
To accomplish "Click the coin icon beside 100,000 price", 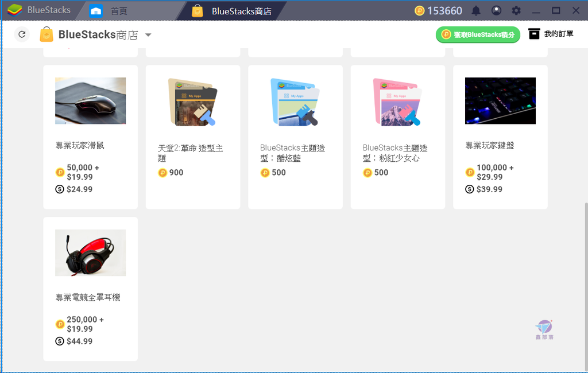I will [x=470, y=173].
